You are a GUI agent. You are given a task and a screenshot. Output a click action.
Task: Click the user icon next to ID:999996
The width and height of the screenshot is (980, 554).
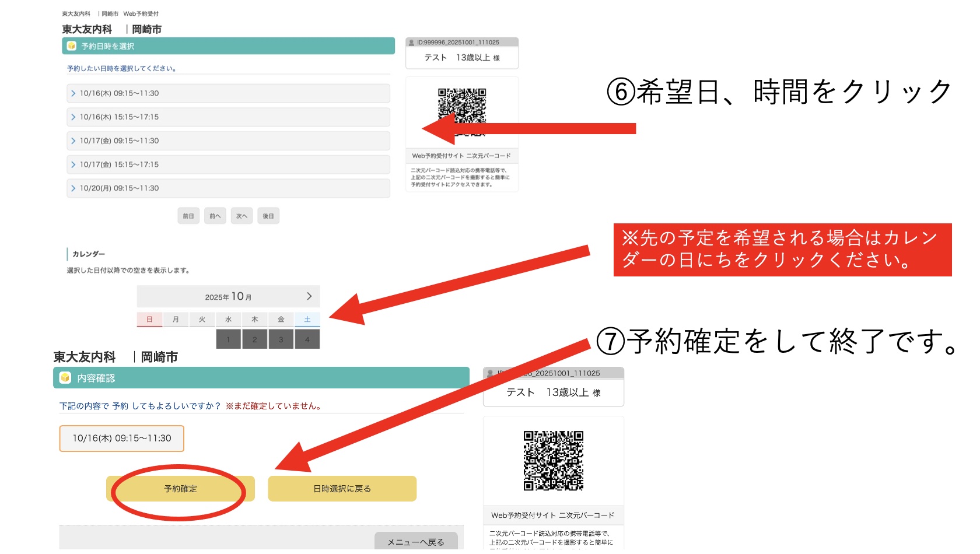pos(411,43)
